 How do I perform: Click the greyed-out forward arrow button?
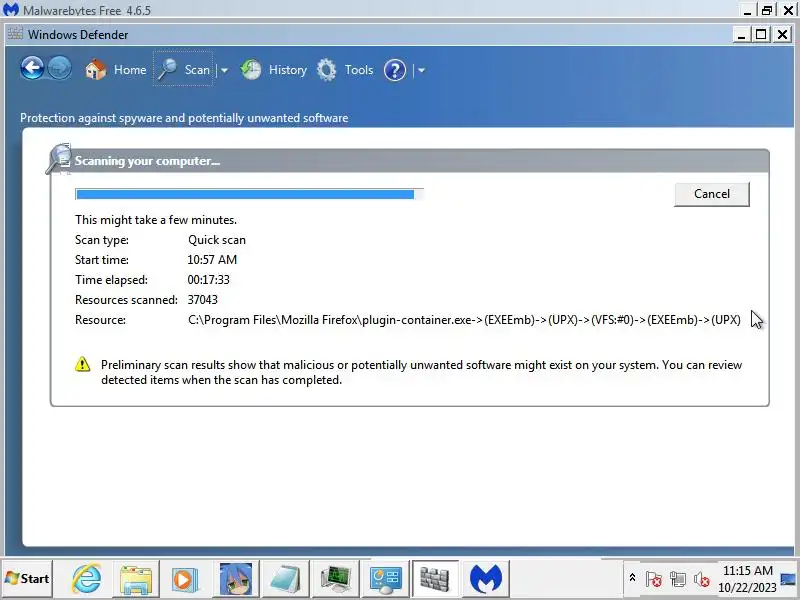[59, 68]
